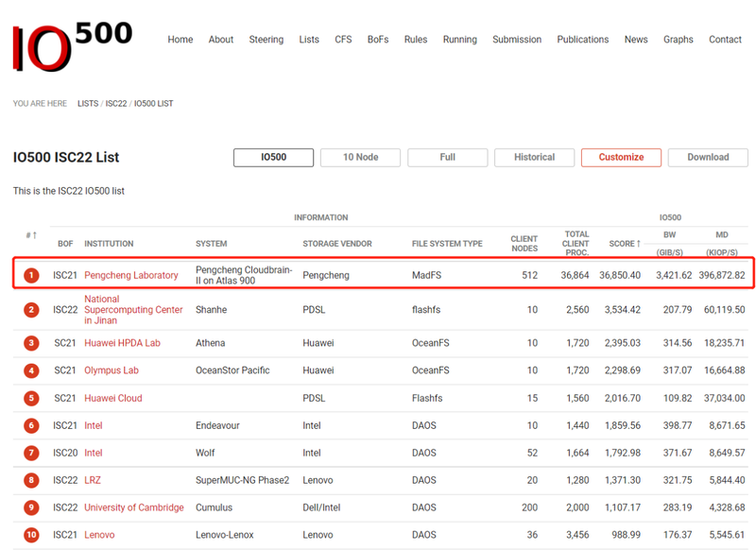
Task: Click the IO500 logo
Action: pos(71,45)
